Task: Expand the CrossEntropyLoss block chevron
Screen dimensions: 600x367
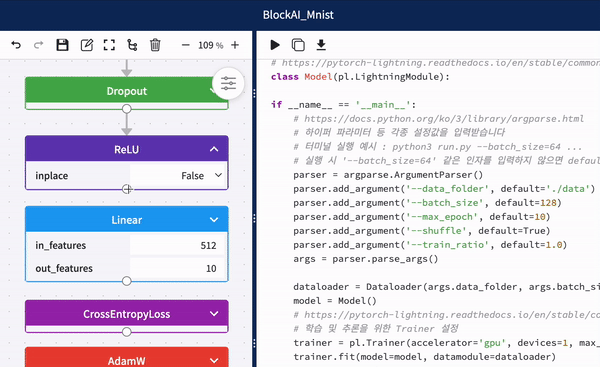Action: click(x=214, y=314)
